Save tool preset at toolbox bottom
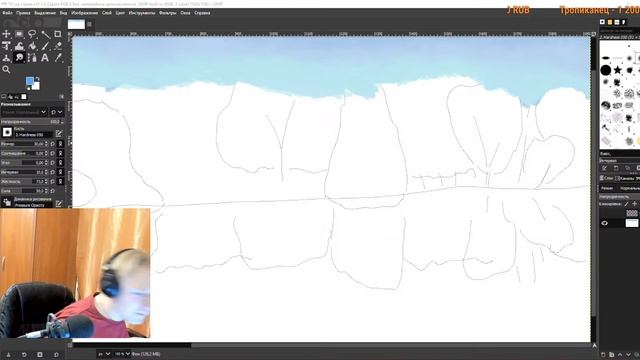 click(8, 355)
